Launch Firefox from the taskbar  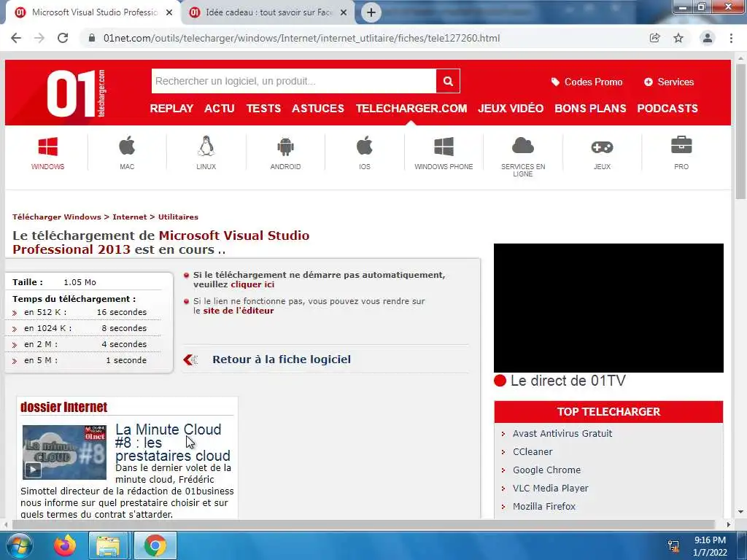[x=64, y=545]
